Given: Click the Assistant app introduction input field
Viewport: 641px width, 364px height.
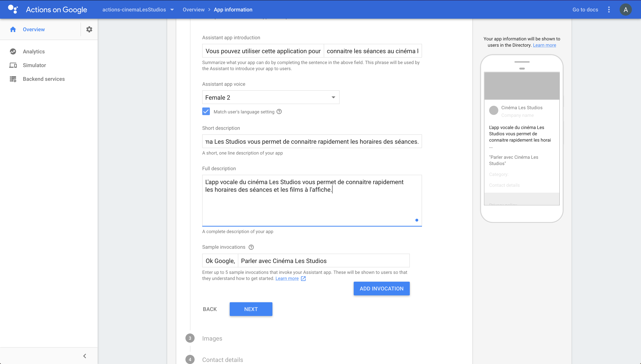Looking at the screenshot, I should click(x=373, y=51).
